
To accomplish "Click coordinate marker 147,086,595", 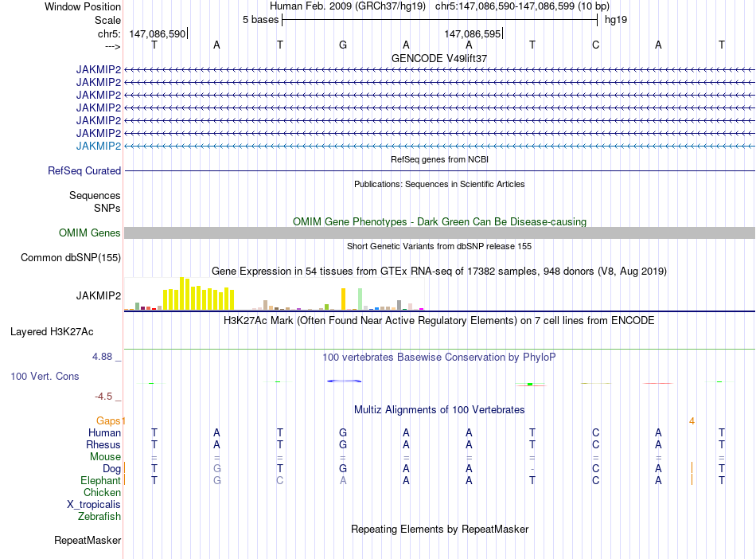I will tap(473, 33).
